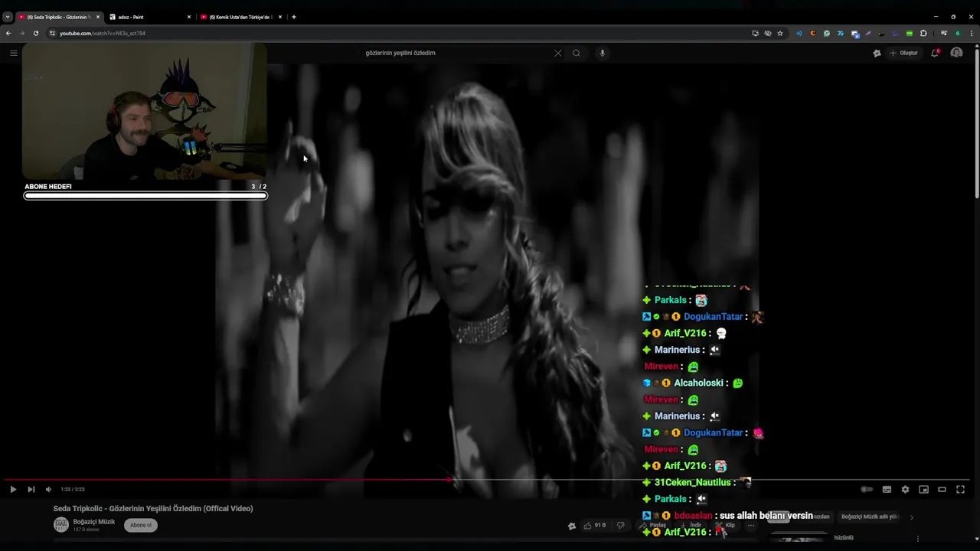This screenshot has height=551, width=980.
Task: Click the ABONE HEDEFI progress bar
Action: tap(145, 196)
